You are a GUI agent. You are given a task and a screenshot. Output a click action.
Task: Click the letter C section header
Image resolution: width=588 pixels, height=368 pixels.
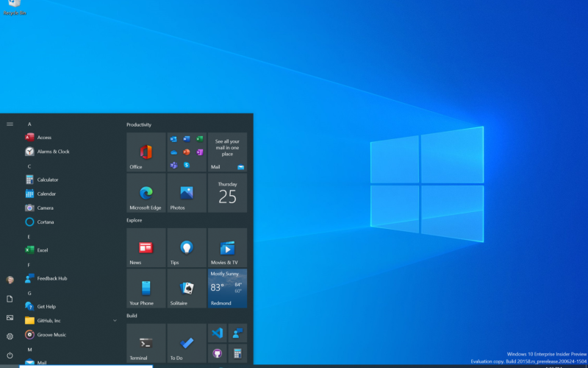point(29,166)
